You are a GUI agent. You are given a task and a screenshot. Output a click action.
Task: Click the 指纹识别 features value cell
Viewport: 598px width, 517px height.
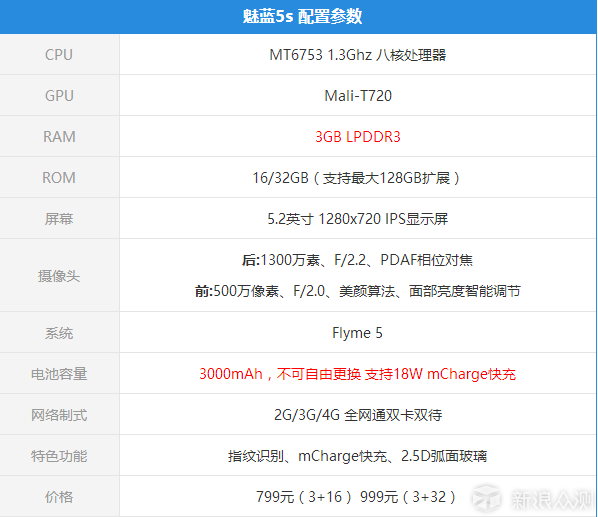357,456
